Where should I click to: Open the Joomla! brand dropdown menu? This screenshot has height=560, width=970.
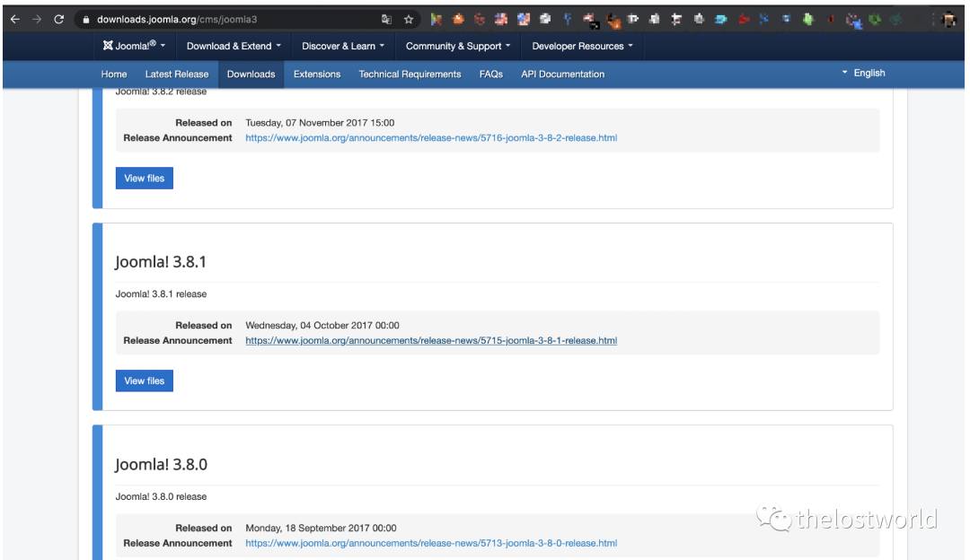[134, 46]
